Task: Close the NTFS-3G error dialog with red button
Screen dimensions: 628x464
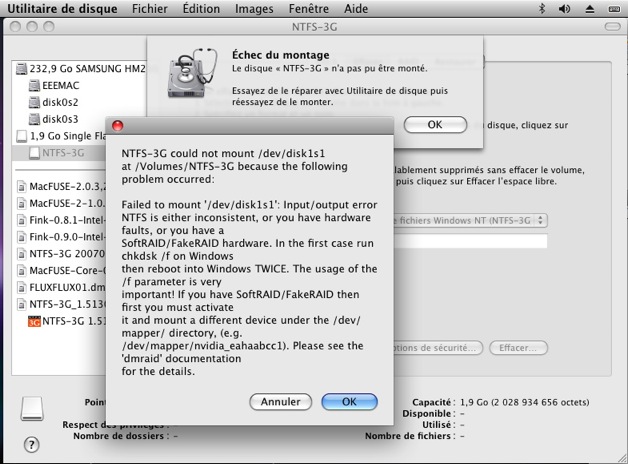Action: [x=117, y=126]
